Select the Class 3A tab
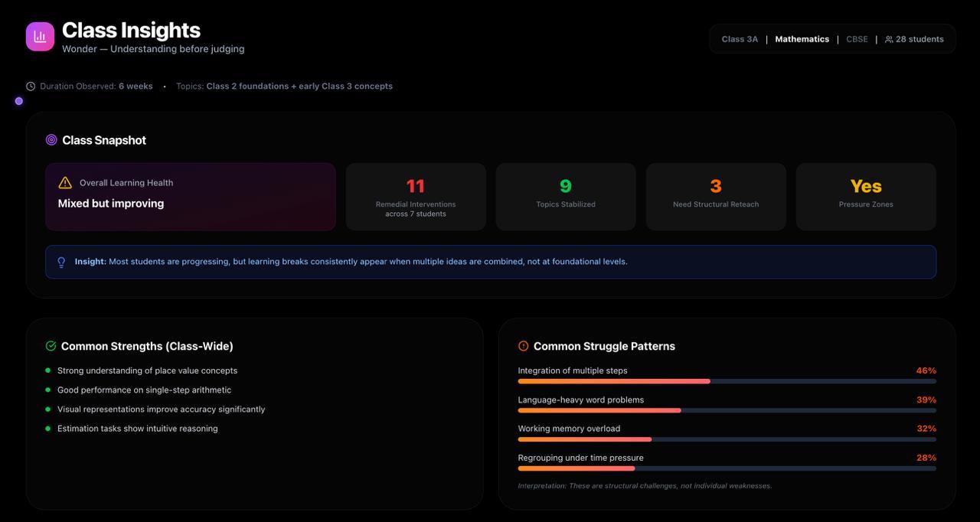Image resolution: width=980 pixels, height=522 pixels. point(740,39)
